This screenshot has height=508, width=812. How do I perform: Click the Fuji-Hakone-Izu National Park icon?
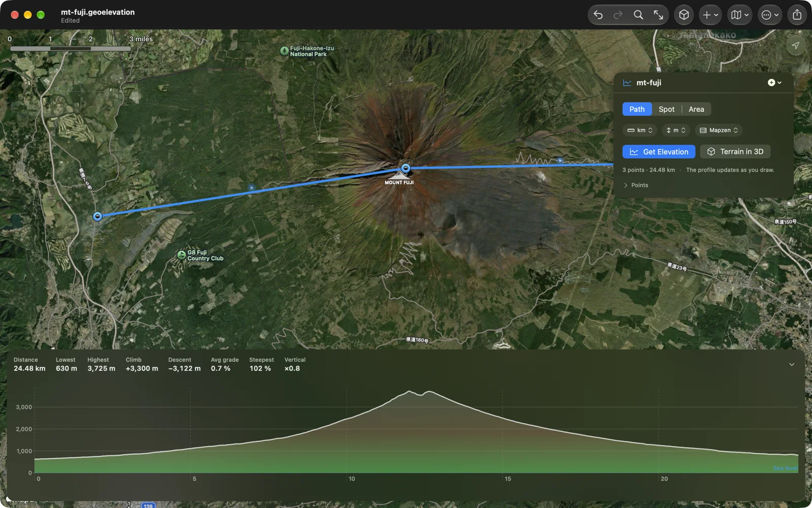(284, 51)
